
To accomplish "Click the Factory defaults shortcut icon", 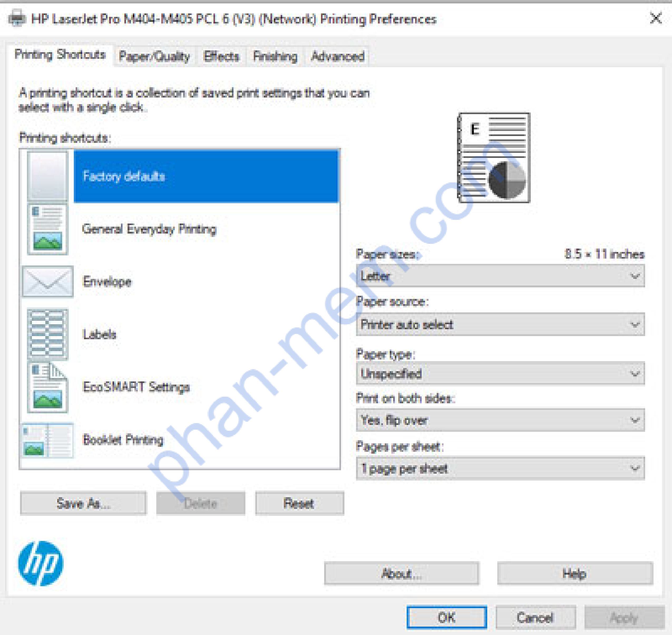I will point(47,176).
